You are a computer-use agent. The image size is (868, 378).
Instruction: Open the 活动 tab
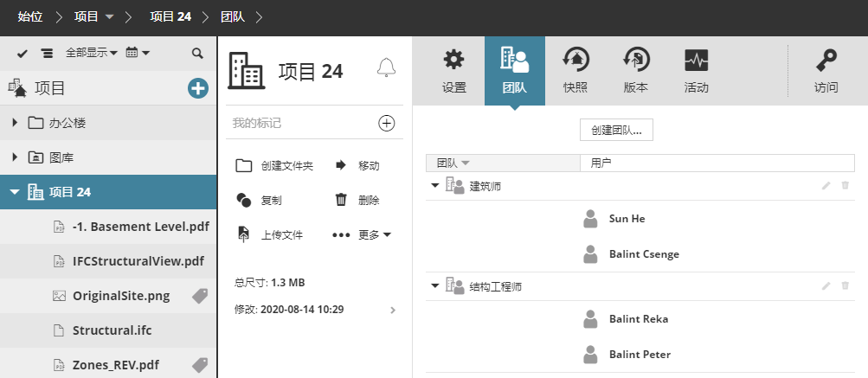[696, 71]
